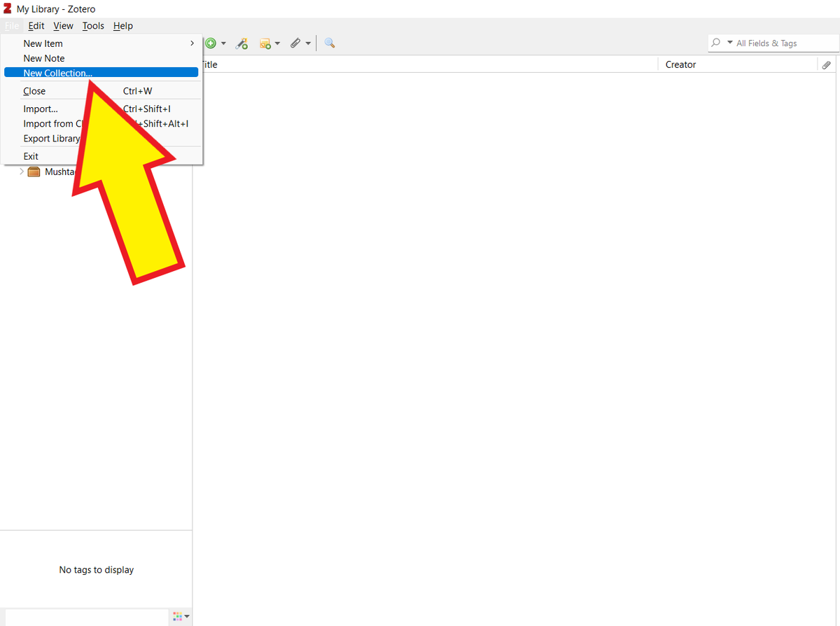The width and height of the screenshot is (840, 626).
Task: Open Advanced Search via the magnifier icon
Action: point(329,43)
